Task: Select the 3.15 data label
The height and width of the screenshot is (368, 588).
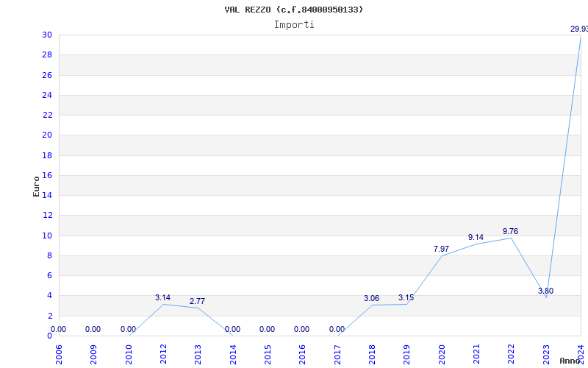Action: pos(406,298)
